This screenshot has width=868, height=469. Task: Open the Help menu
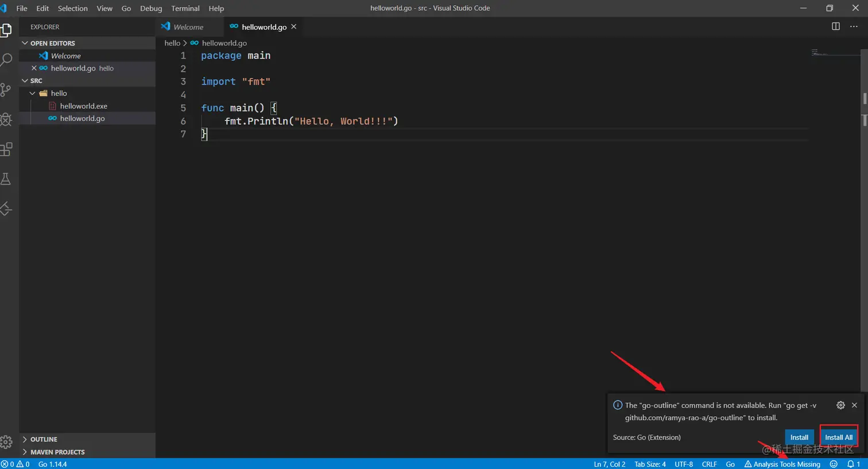[x=216, y=8]
